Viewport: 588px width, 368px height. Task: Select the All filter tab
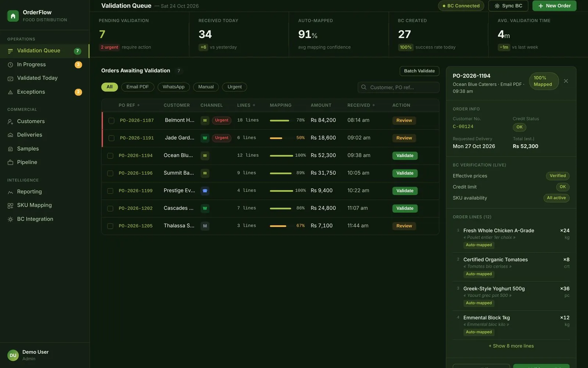(110, 87)
